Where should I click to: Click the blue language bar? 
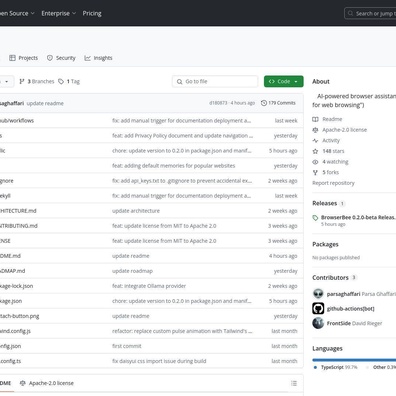click(x=354, y=360)
